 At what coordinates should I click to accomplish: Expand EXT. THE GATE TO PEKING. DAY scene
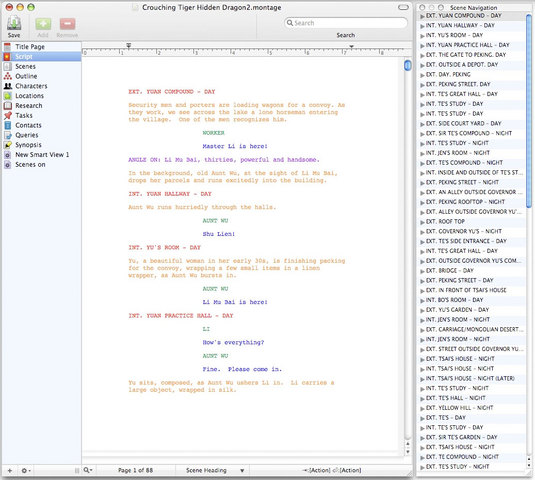click(x=422, y=55)
